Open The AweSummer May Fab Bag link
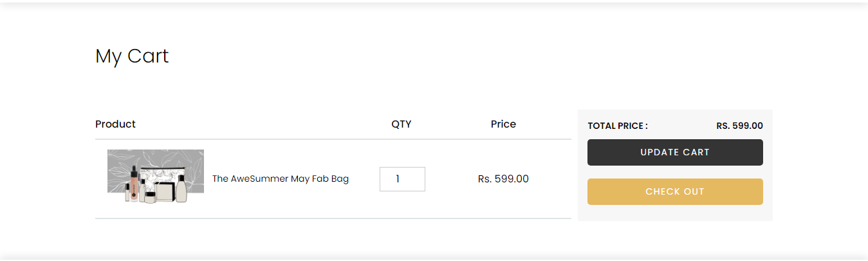The width and height of the screenshot is (868, 261). pos(281,179)
